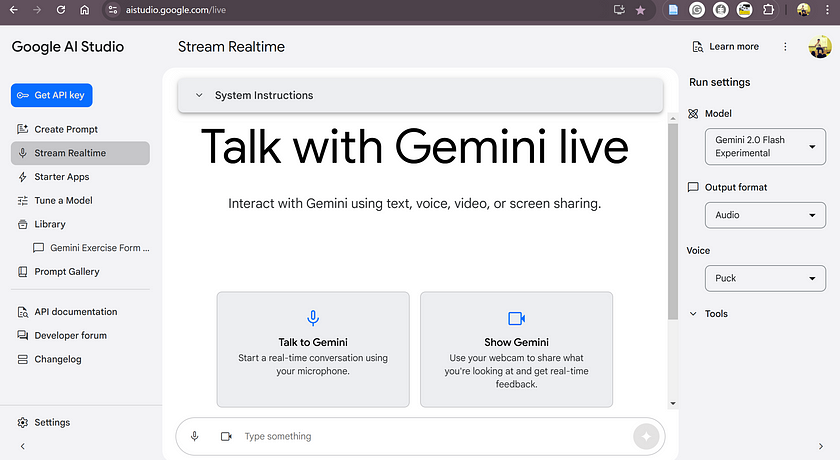Open the Grammarly extension icon
Screen dimensions: 840x460
[x=697, y=10]
